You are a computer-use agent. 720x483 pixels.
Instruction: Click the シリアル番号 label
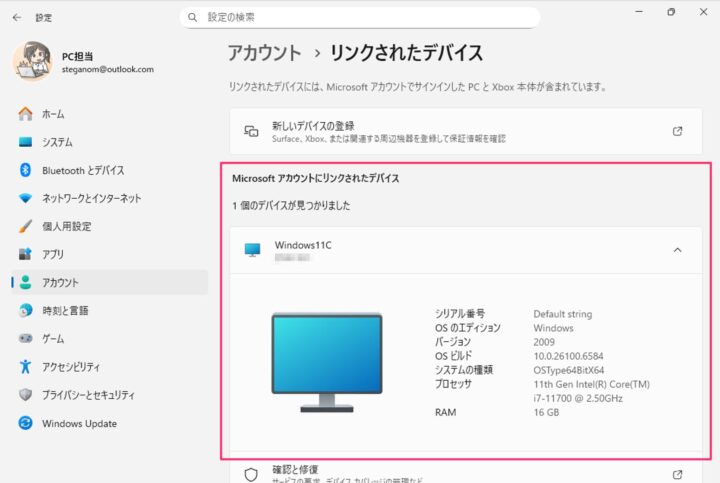460,314
